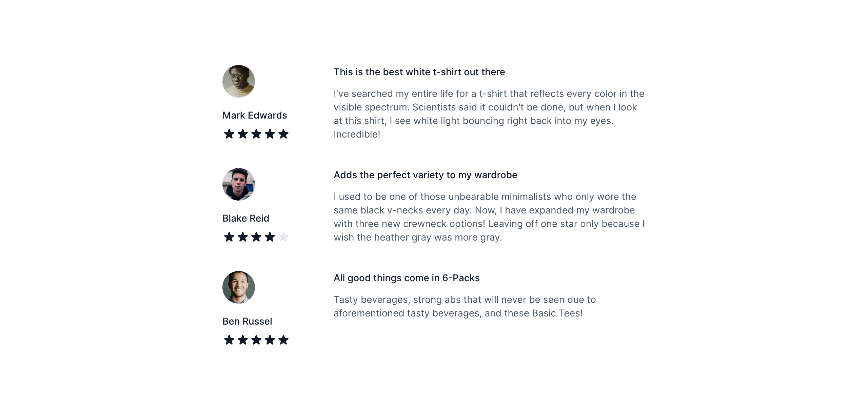The image size is (868, 412).
Task: Click Blake Reid's fourth filled star
Action: click(x=270, y=237)
